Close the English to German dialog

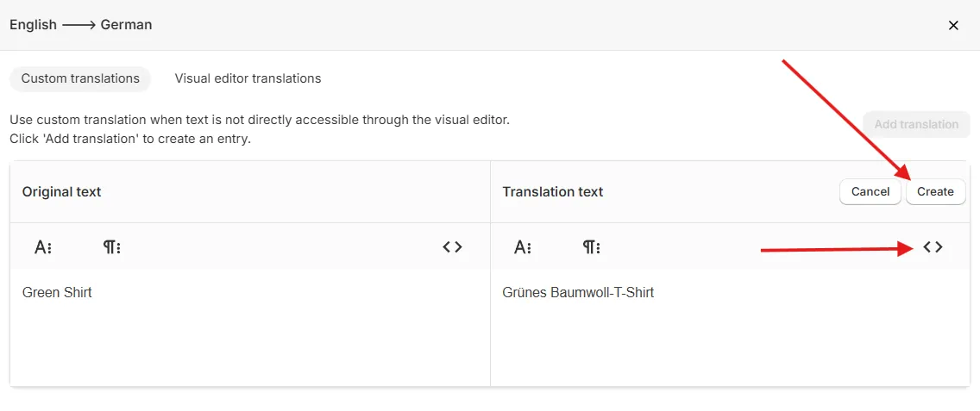click(x=953, y=26)
